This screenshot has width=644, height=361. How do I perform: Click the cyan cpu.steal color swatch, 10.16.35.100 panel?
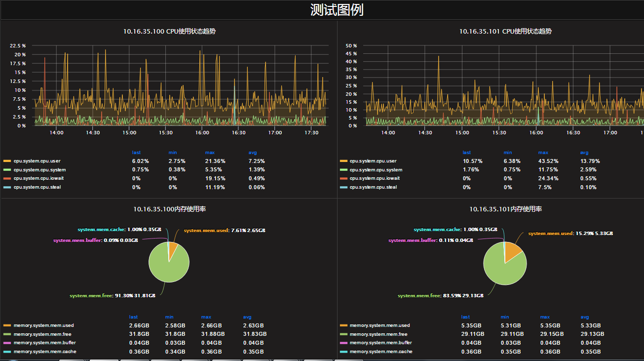pos(7,187)
